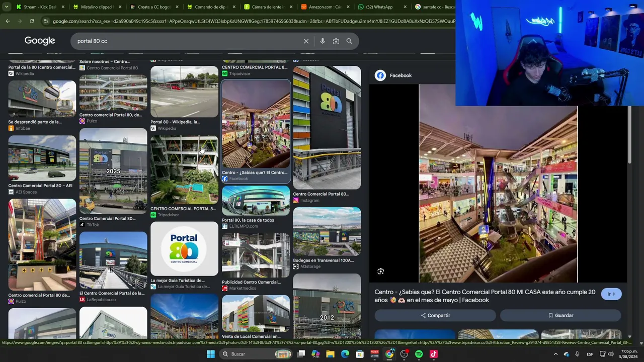Viewport: 644px width, 362px height.
Task: View site information icon in address bar
Action: 46,21
